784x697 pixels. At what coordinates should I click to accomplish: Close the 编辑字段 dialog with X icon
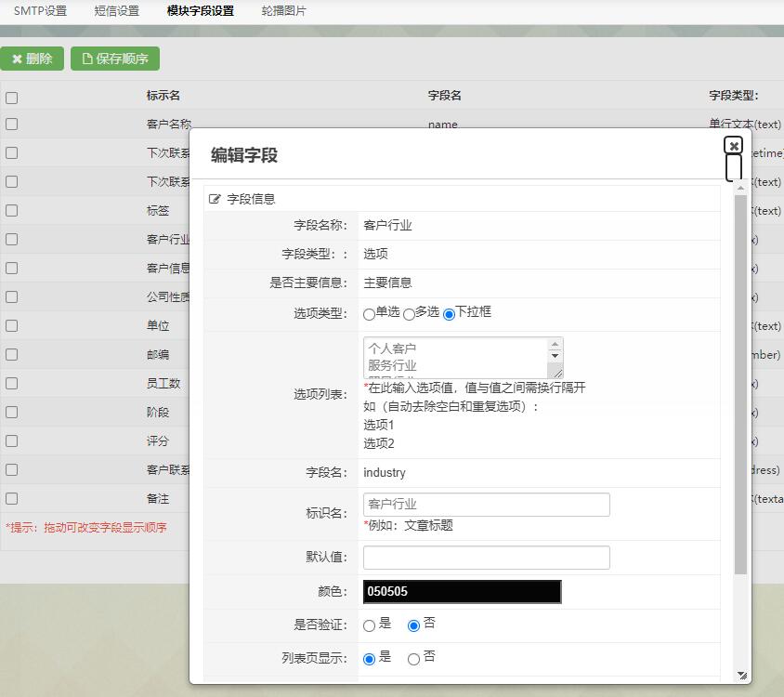pyautogui.click(x=734, y=146)
